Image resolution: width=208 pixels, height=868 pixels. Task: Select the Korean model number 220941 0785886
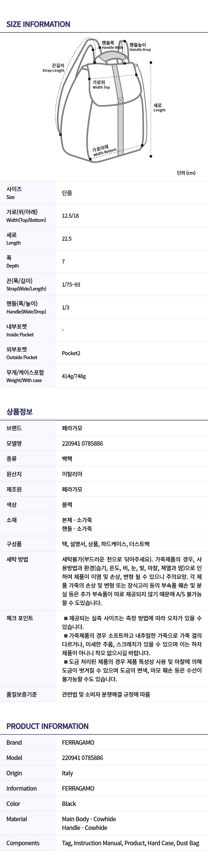[x=82, y=443]
